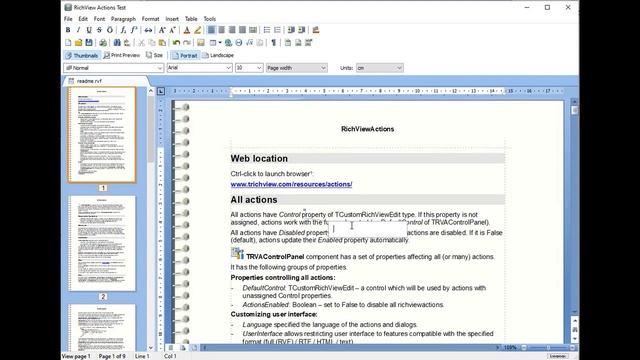The width and height of the screenshot is (640, 360).
Task: Apply subscript formatting
Action: tap(123, 30)
